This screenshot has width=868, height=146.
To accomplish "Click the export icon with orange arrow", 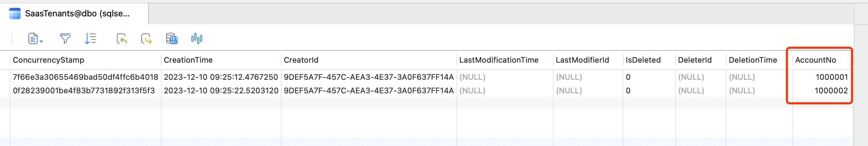I will pos(146,38).
